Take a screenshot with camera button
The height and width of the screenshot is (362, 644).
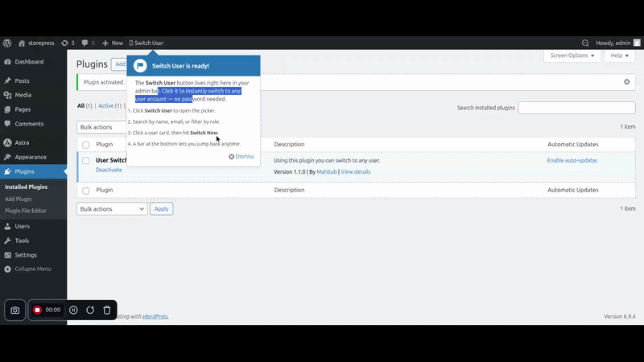point(14,311)
